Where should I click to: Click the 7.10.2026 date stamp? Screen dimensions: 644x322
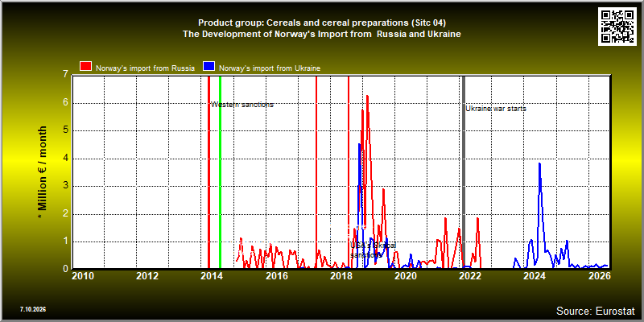coord(33,309)
